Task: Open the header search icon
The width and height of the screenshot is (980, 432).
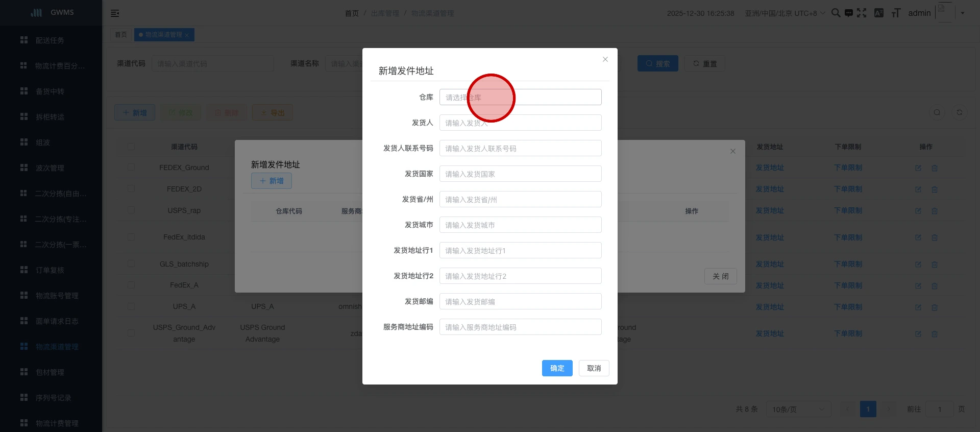Action: pyautogui.click(x=836, y=13)
